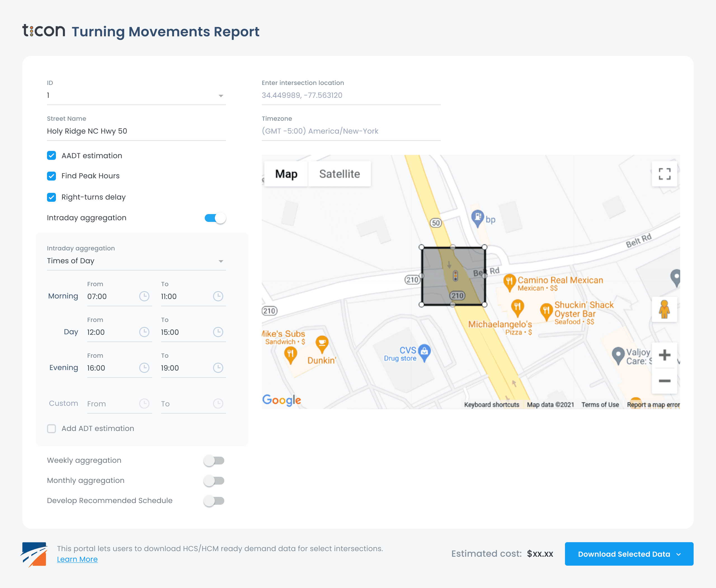Click the Custom To clock icon

click(x=218, y=403)
